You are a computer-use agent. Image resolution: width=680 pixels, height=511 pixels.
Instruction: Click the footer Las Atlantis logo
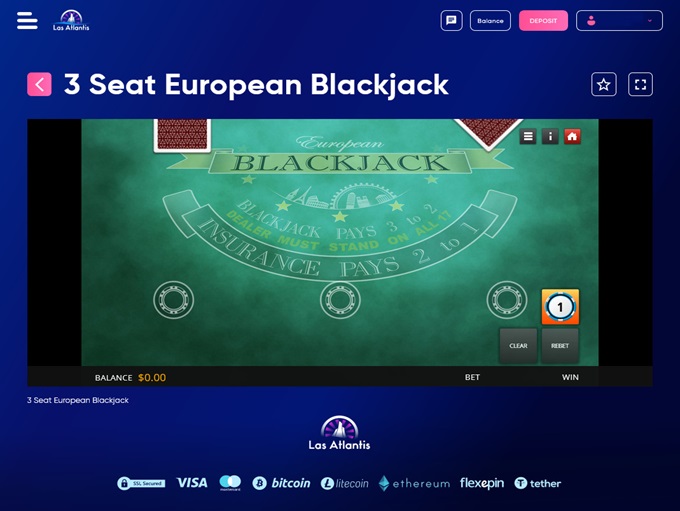click(x=340, y=433)
